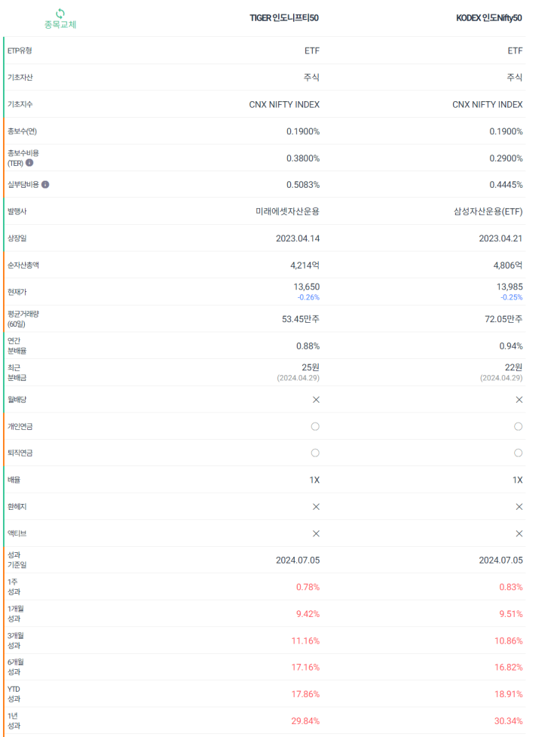Screen dimensions: 560x737
Task: Click the green 종목교체 swap icon
Action: (60, 13)
